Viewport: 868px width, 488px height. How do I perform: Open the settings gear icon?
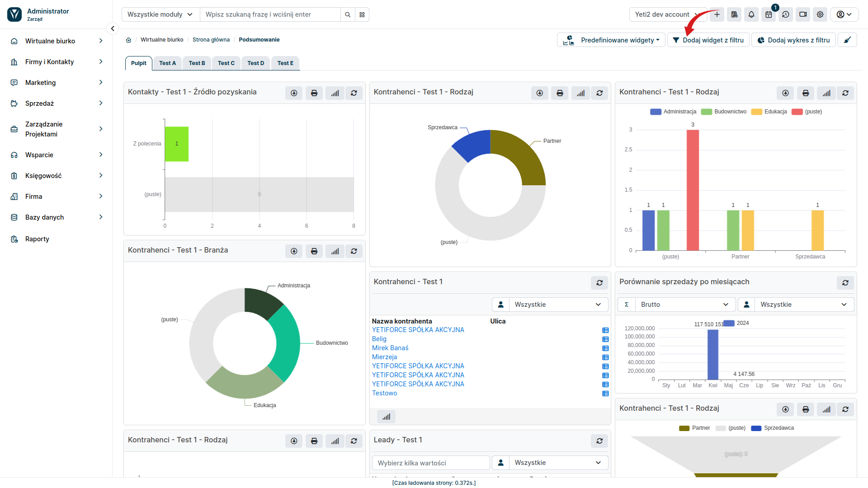coord(820,14)
